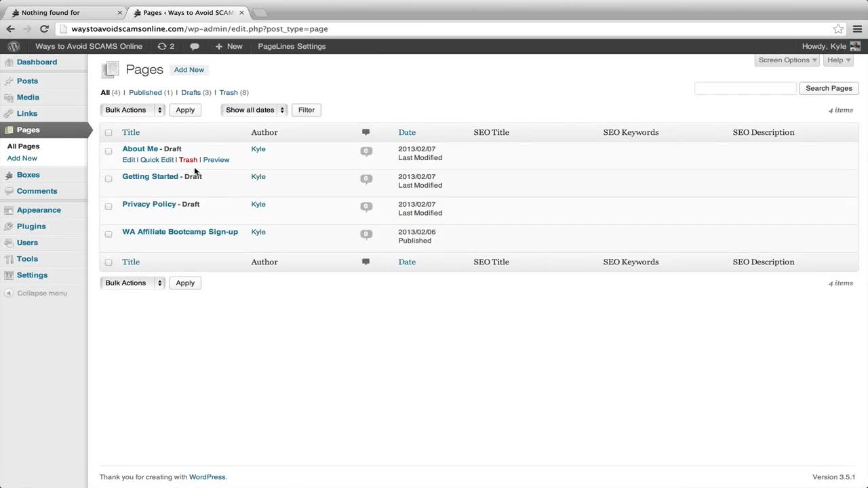Screen dimensions: 868x488
Task: Click comment count bubble for Getting Started
Action: coord(366,179)
